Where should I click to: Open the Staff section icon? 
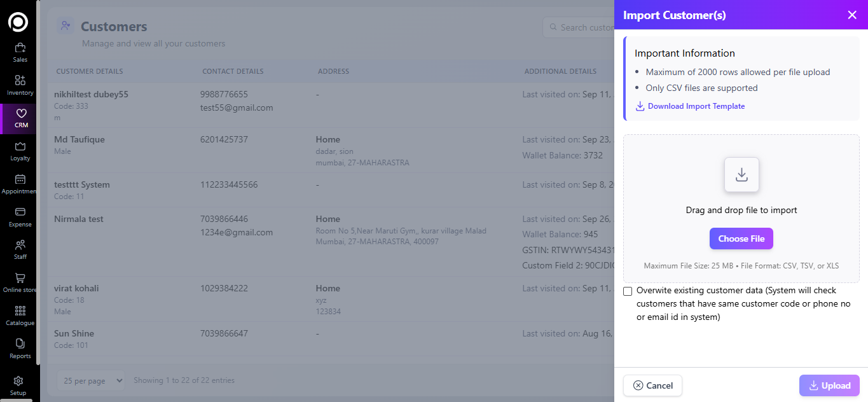[20, 246]
